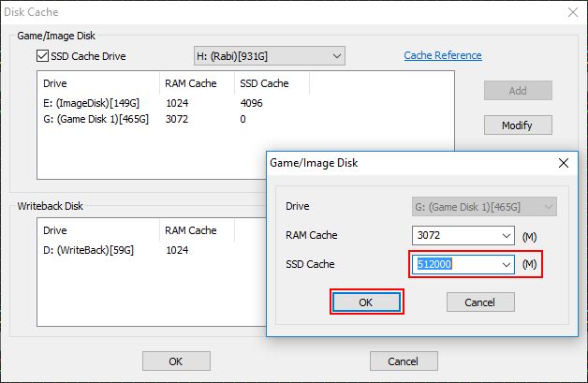Uncheck the SSD Cache Drive checkbox

(x=42, y=56)
